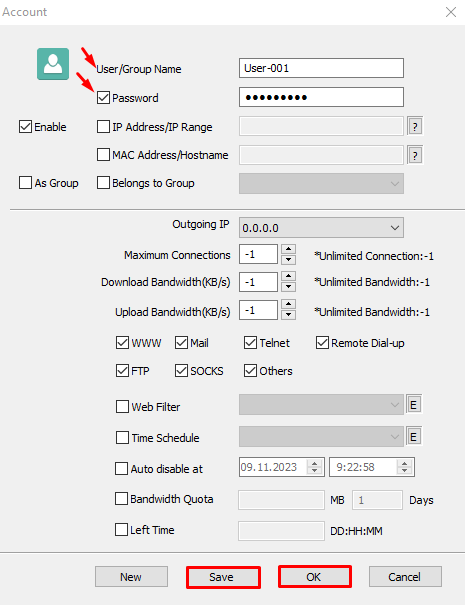The width and height of the screenshot is (465, 605).
Task: Enable the Web Filter checkbox
Action: 122,406
